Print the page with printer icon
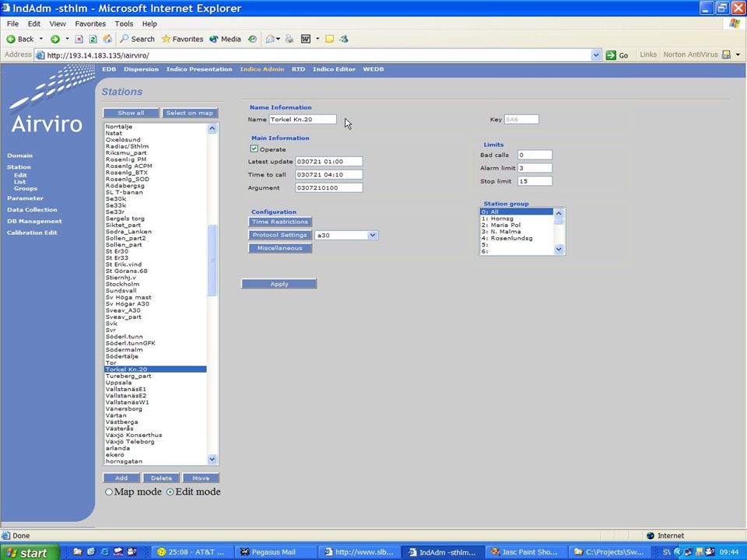Viewport: 747px width, 560px height. (289, 39)
